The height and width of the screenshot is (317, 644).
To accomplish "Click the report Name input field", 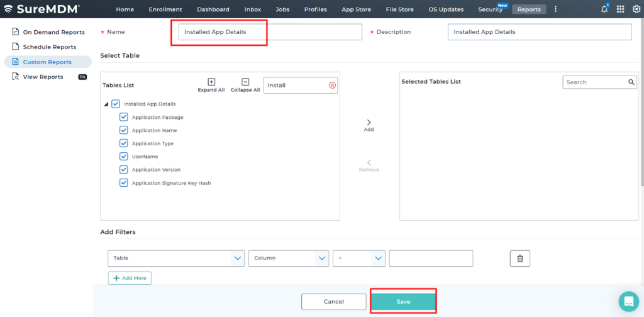I will click(x=270, y=32).
